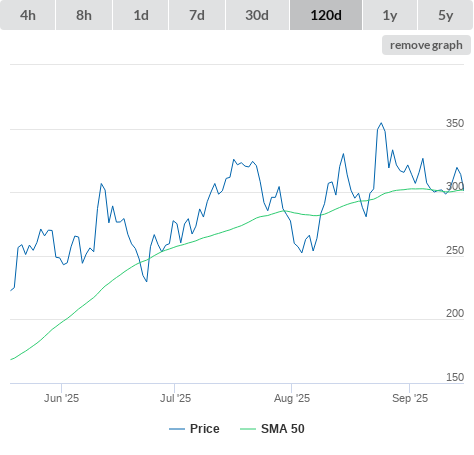
Task: Click the blue Price legend line marker
Action: click(x=177, y=429)
